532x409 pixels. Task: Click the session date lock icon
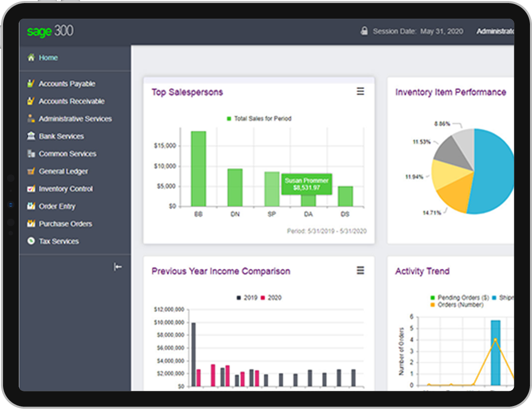[364, 31]
